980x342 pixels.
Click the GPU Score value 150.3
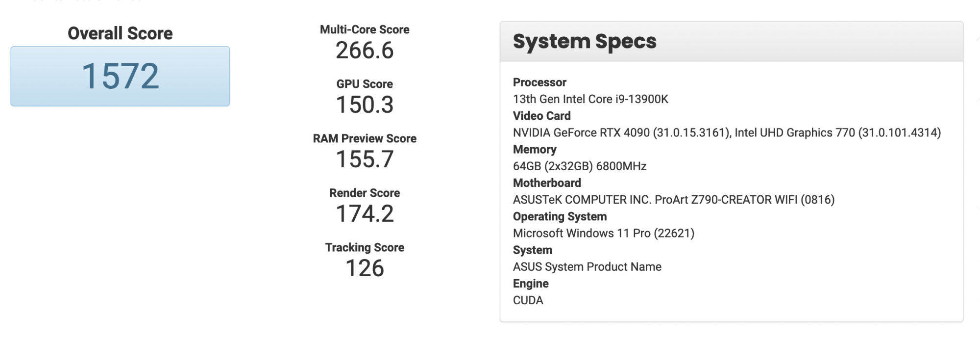click(x=365, y=105)
